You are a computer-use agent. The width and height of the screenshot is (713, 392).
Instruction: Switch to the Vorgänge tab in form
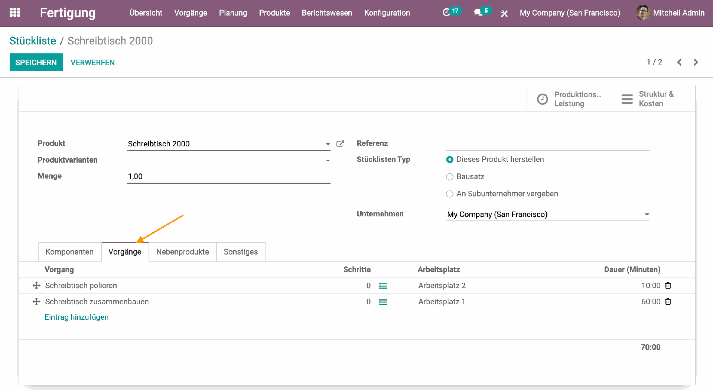click(125, 252)
